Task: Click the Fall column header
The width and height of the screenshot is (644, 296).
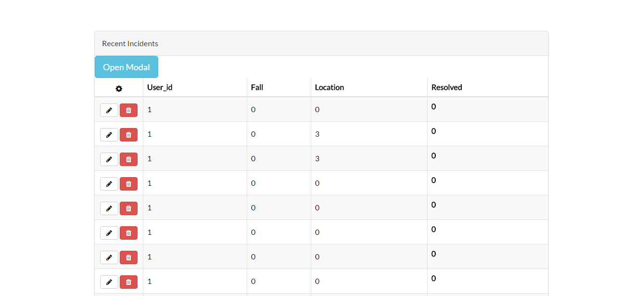Action: pos(257,88)
